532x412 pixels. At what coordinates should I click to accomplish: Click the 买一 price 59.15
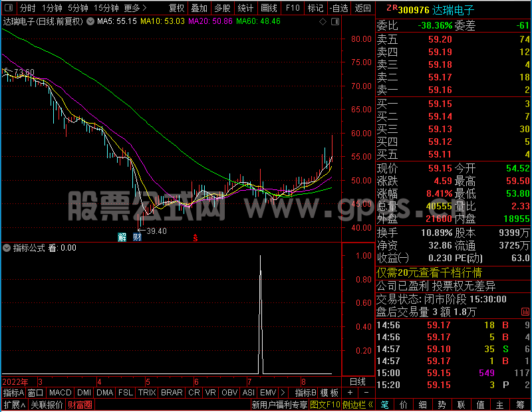pyautogui.click(x=440, y=104)
